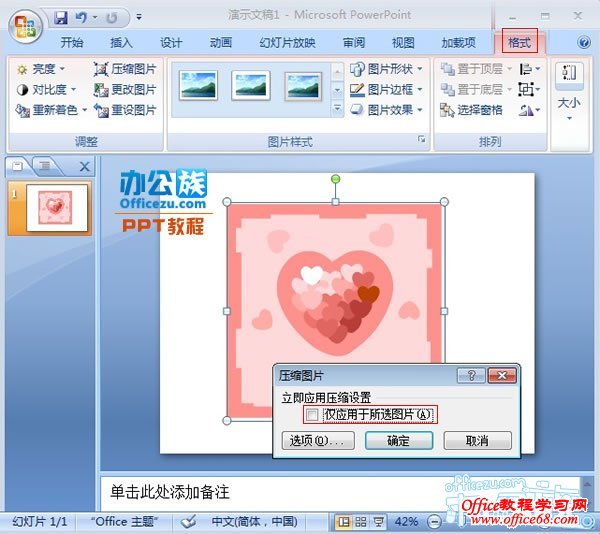Switch to Slide Sorter view icon

coord(360,522)
